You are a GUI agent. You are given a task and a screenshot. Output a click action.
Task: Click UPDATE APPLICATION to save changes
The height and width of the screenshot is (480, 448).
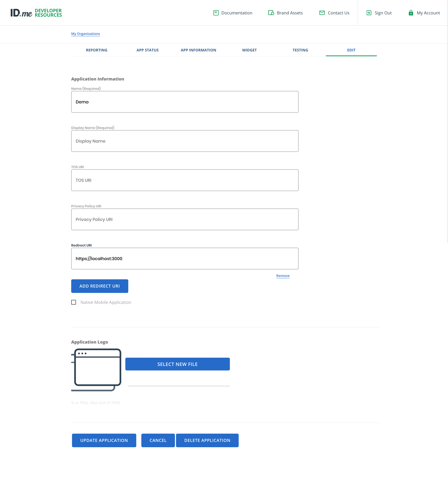point(104,440)
